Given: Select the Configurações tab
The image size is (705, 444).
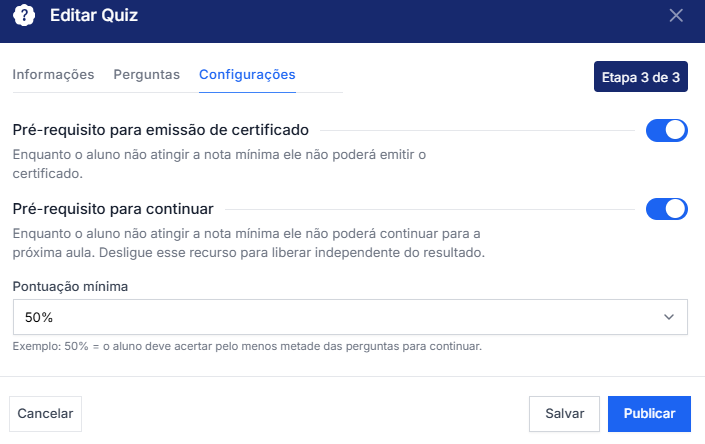Looking at the screenshot, I should pos(247,75).
